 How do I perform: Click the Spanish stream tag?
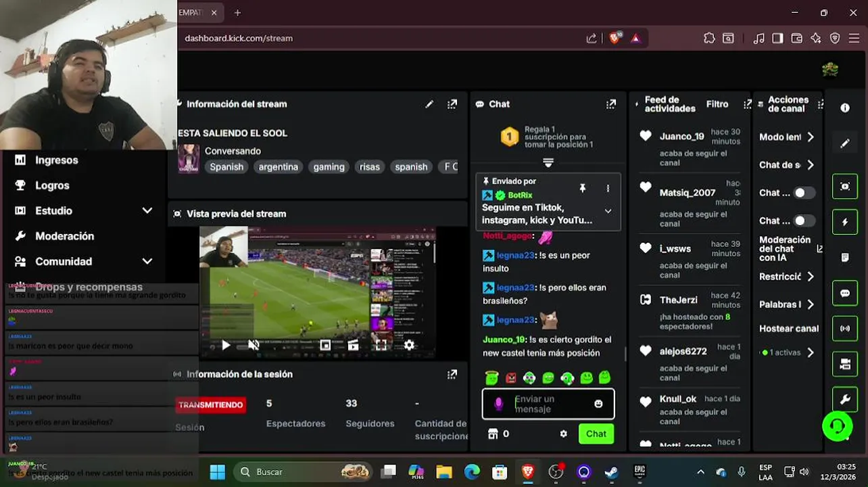(226, 167)
